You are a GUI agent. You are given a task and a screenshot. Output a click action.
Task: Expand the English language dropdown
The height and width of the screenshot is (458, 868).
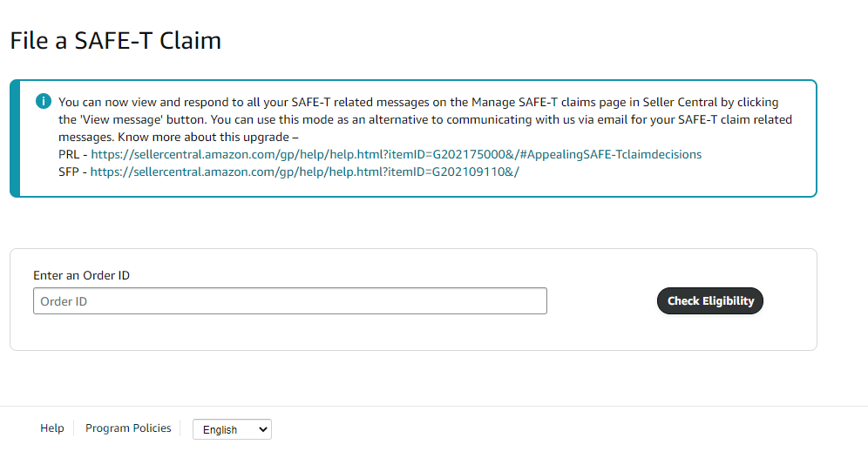[231, 429]
